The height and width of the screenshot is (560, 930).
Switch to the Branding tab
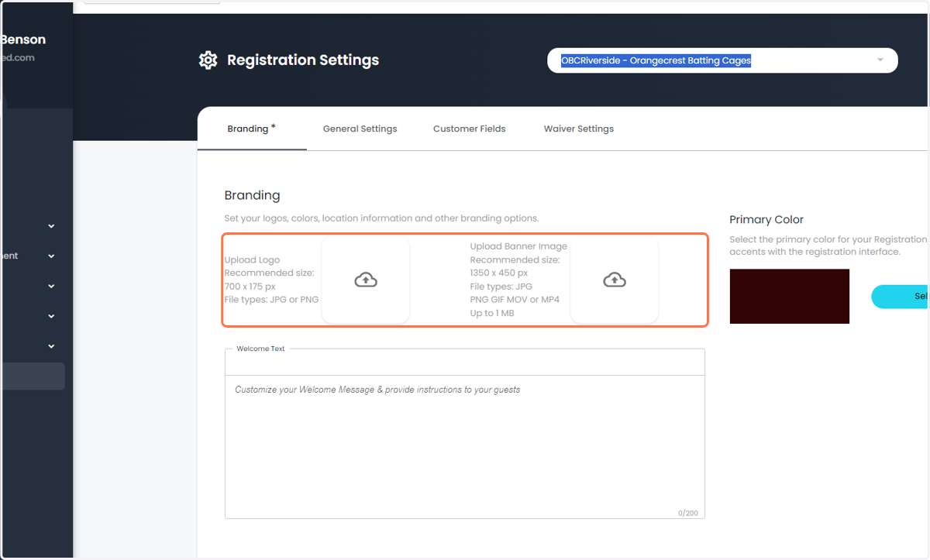click(x=252, y=129)
